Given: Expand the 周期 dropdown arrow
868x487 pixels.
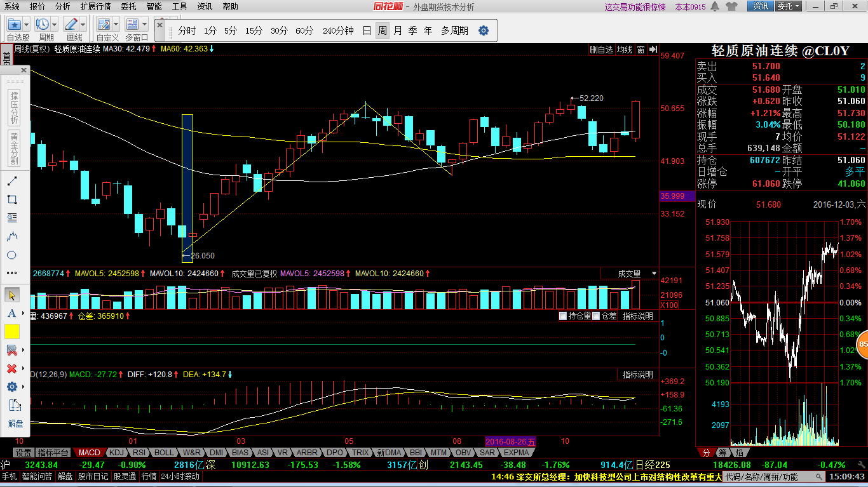Looking at the screenshot, I should tap(55, 25).
